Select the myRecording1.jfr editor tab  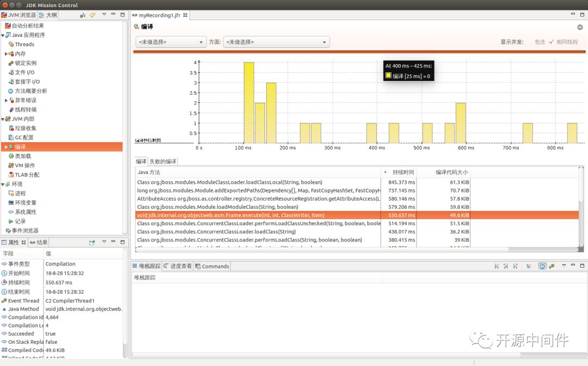click(x=160, y=15)
